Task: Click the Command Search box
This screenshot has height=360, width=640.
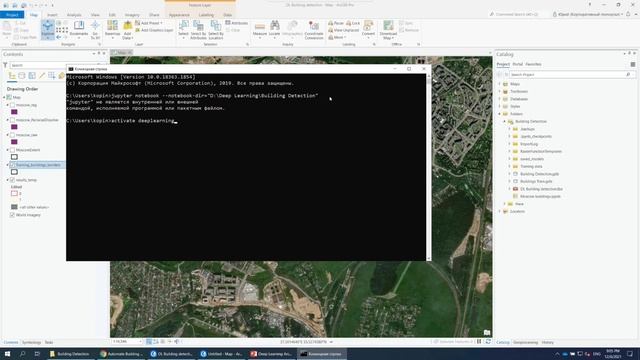Action: 516,14
